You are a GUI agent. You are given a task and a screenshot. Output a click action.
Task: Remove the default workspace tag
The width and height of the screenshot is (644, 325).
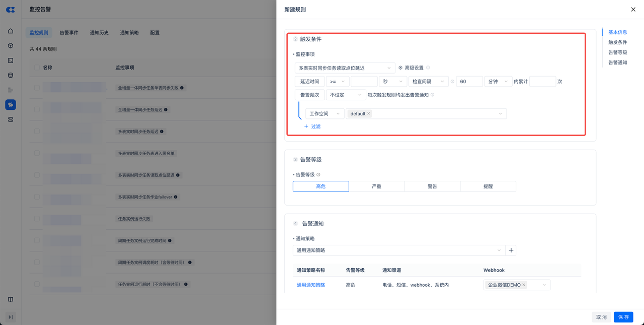[x=369, y=114]
